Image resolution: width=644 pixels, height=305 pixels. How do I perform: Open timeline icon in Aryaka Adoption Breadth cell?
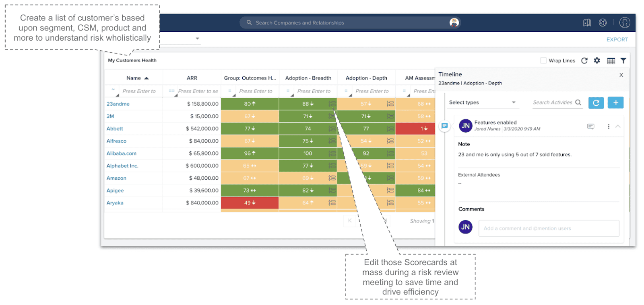click(x=332, y=203)
